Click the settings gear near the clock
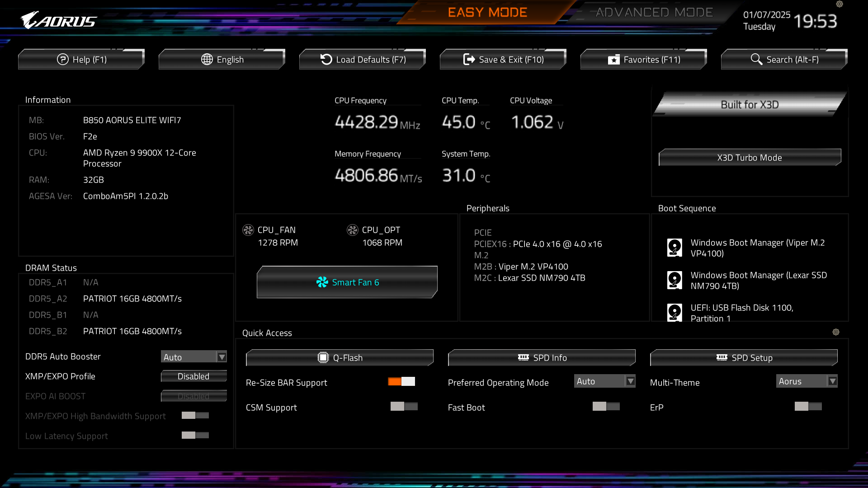The image size is (868, 488). [840, 4]
